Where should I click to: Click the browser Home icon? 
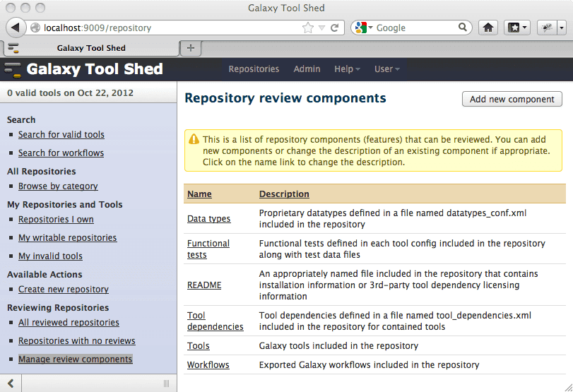tap(488, 28)
